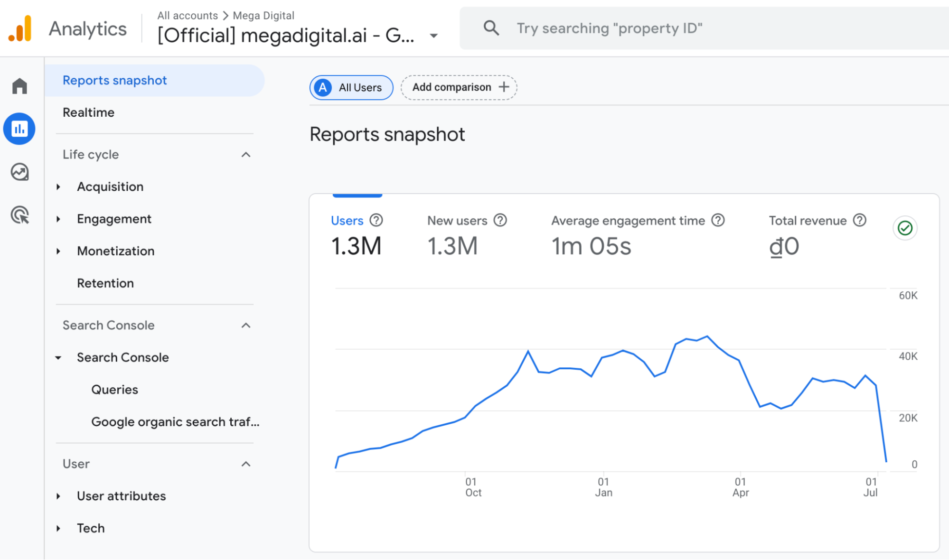Open the Explore icon in the left rail
Image resolution: width=949 pixels, height=560 pixels.
[19, 172]
